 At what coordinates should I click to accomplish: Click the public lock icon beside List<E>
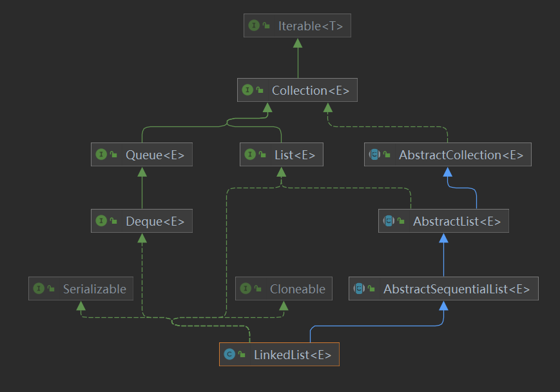point(262,154)
